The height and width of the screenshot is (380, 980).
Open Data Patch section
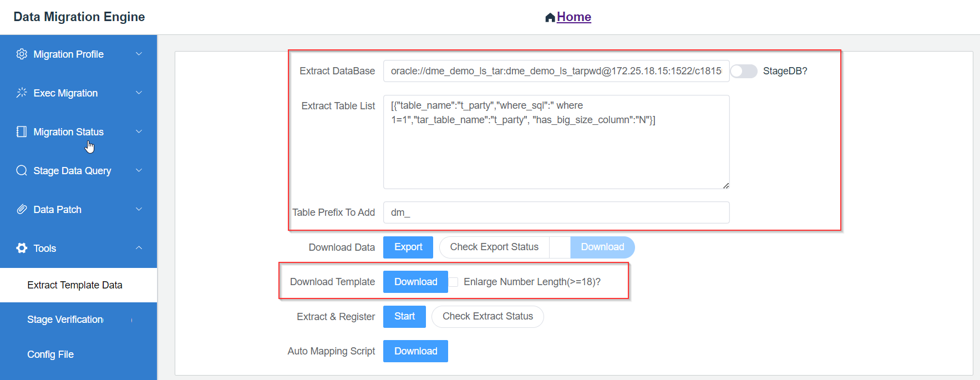pyautogui.click(x=78, y=209)
